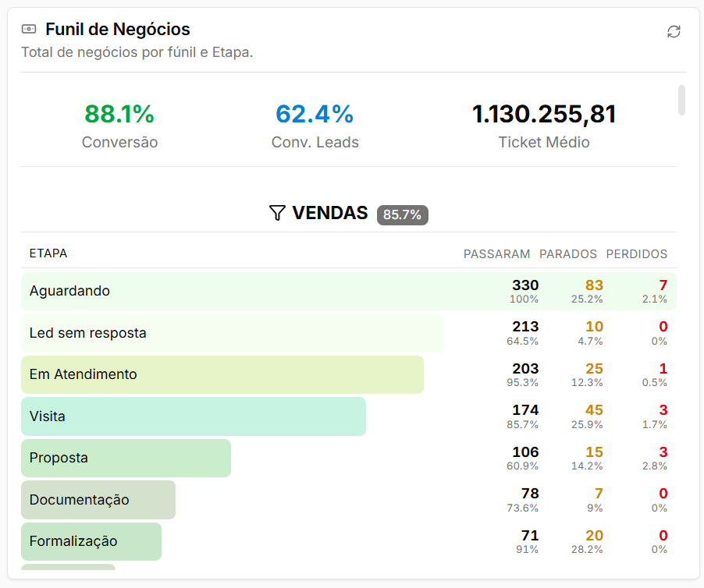Screen dimensions: 704x588
Task: Click the 15 stalled count for Proposta
Action: click(594, 452)
